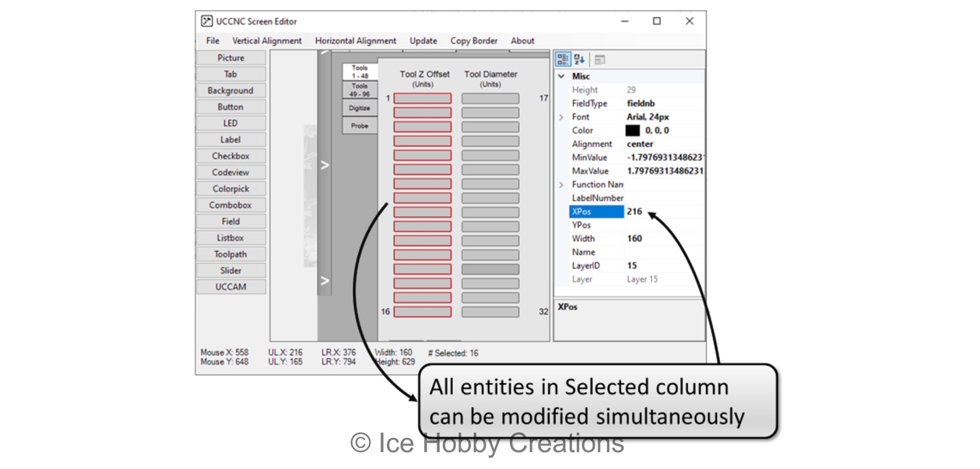980x469 pixels.
Task: Select the Digitize tab in canvas
Action: tap(360, 108)
